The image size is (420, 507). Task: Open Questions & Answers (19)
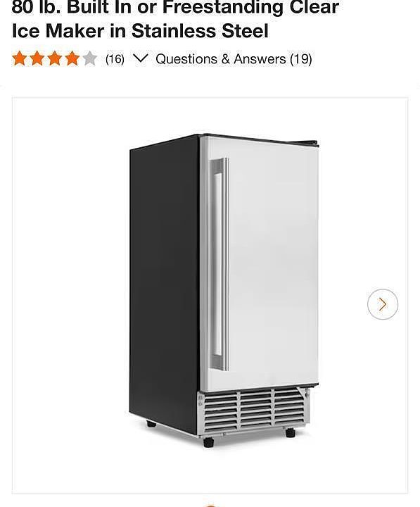[234, 59]
